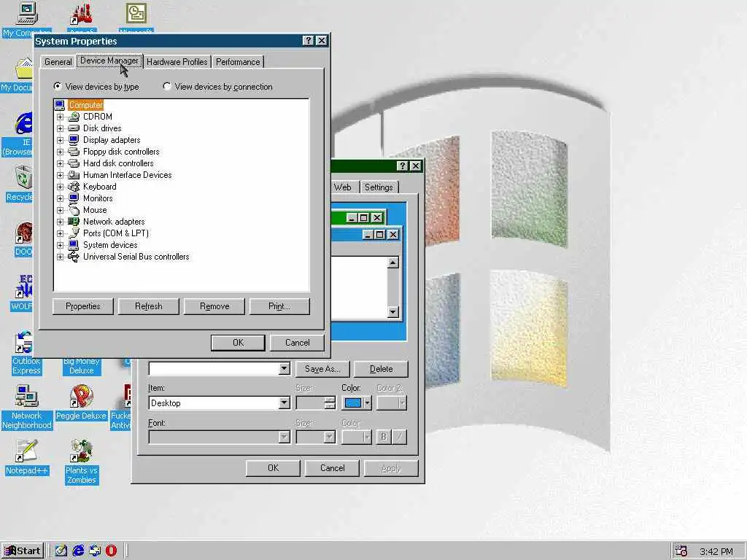Select View devices by connection option
Image resolution: width=747 pixels, height=560 pixels.
(x=217, y=87)
